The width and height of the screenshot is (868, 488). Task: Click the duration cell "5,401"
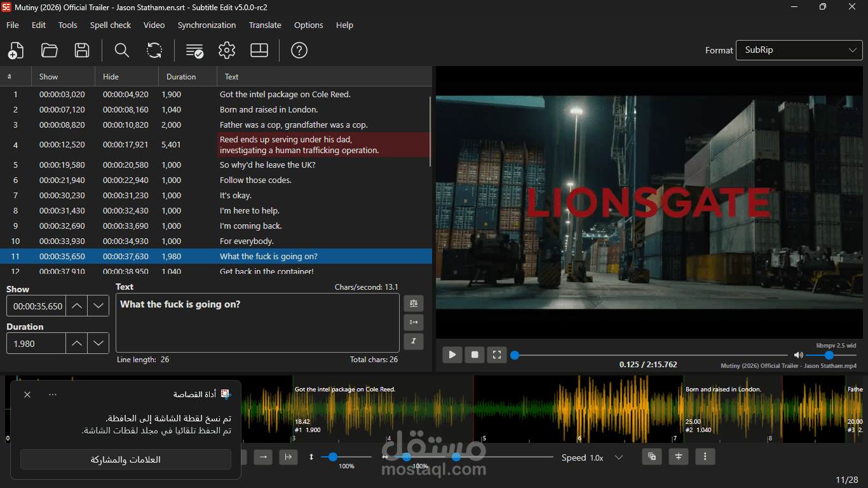(x=172, y=145)
